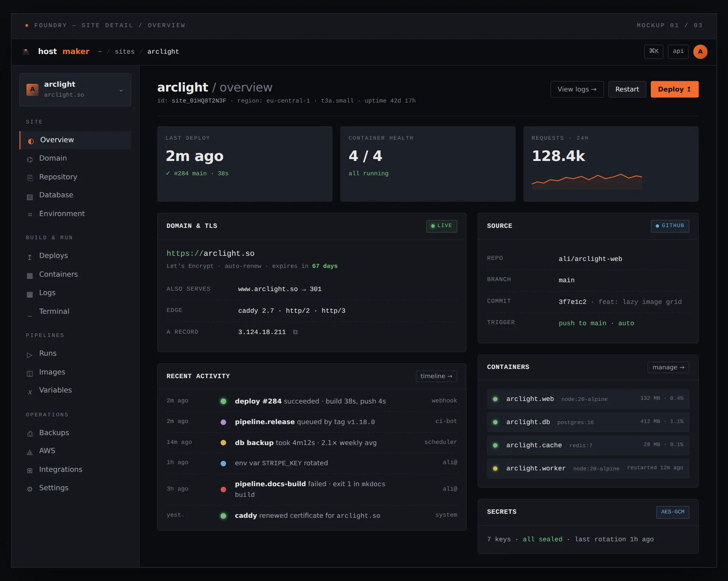Click caddy renewed certificate entry
The image size is (728, 581).
click(312, 516)
